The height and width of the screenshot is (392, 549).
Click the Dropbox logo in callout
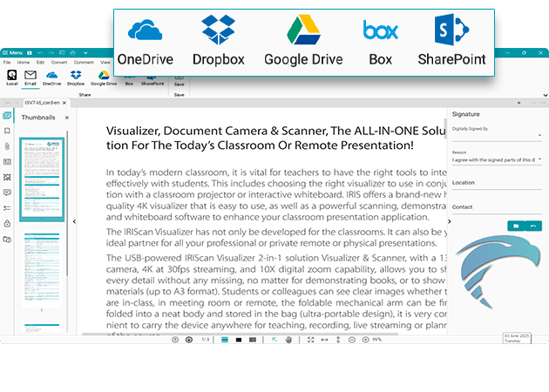click(218, 30)
